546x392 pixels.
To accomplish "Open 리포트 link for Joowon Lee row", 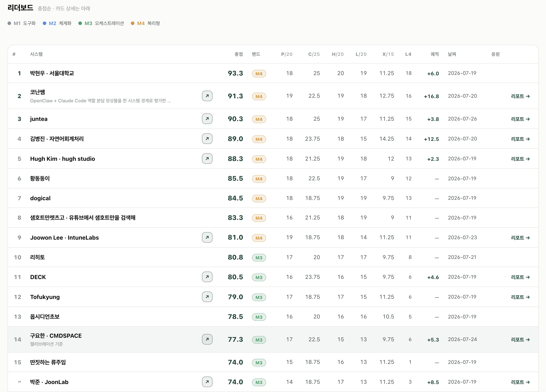I will 520,238.
